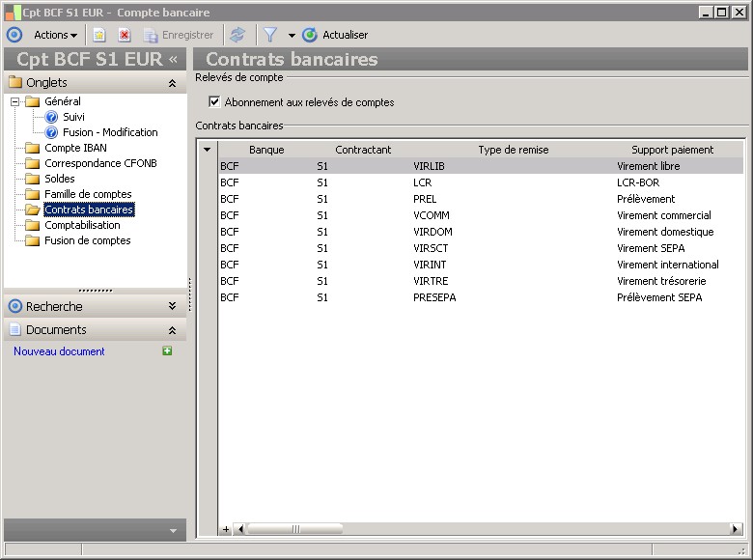Screen dimensions: 753x560
Task: Collapse the Général tree node
Action: point(14,101)
